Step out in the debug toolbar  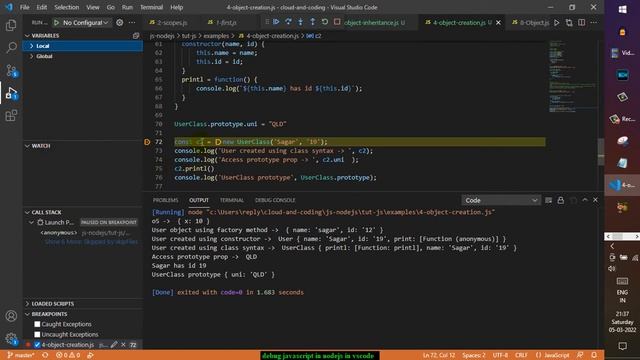pos(313,22)
